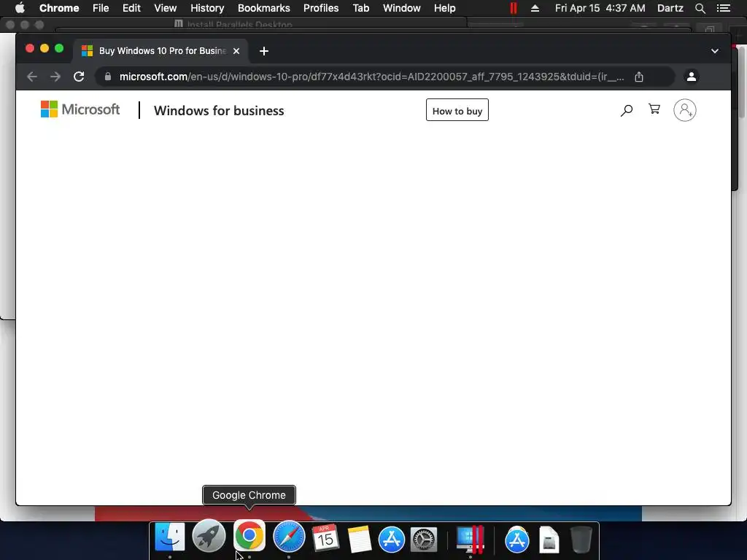
Task: Click the Microsoft logo
Action: [x=80, y=109]
